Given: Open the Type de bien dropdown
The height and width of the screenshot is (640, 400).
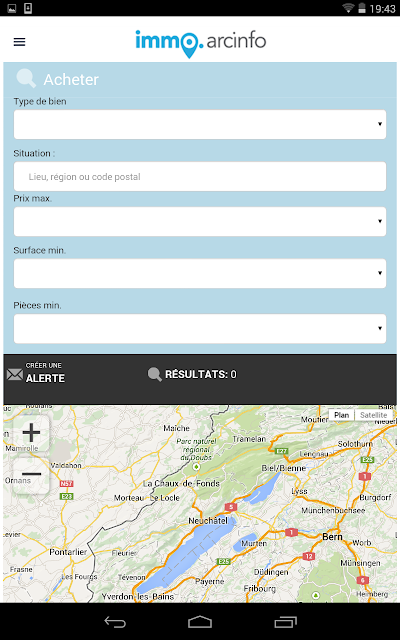Looking at the screenshot, I should 200,124.
